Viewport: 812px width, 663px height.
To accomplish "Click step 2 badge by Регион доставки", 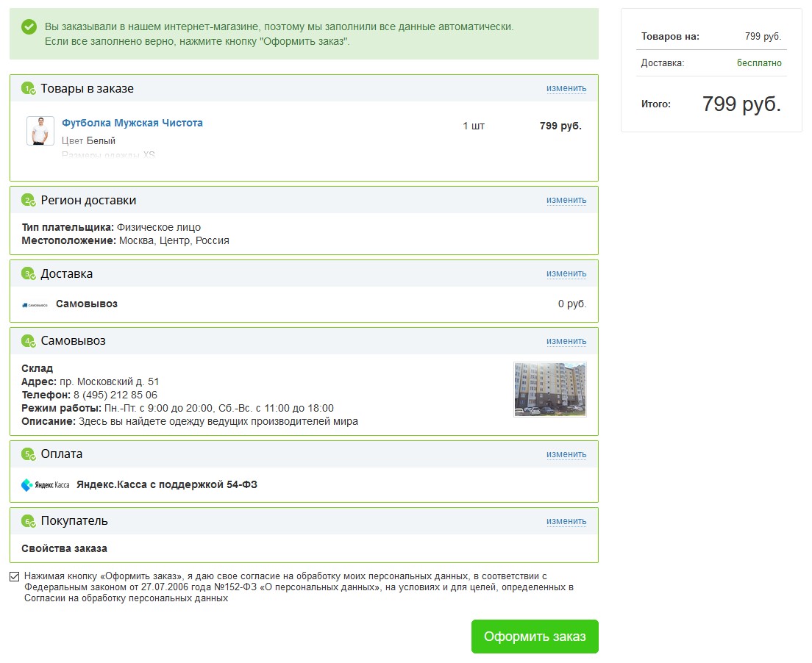I will [29, 201].
